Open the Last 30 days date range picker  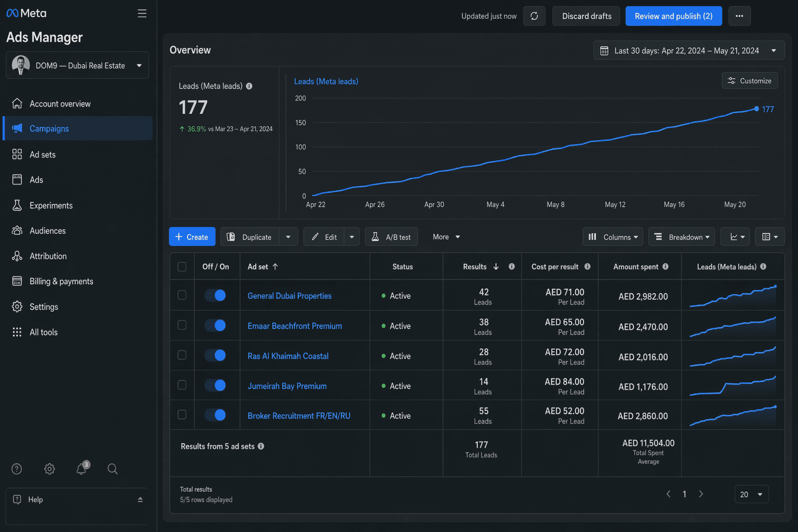tap(689, 50)
